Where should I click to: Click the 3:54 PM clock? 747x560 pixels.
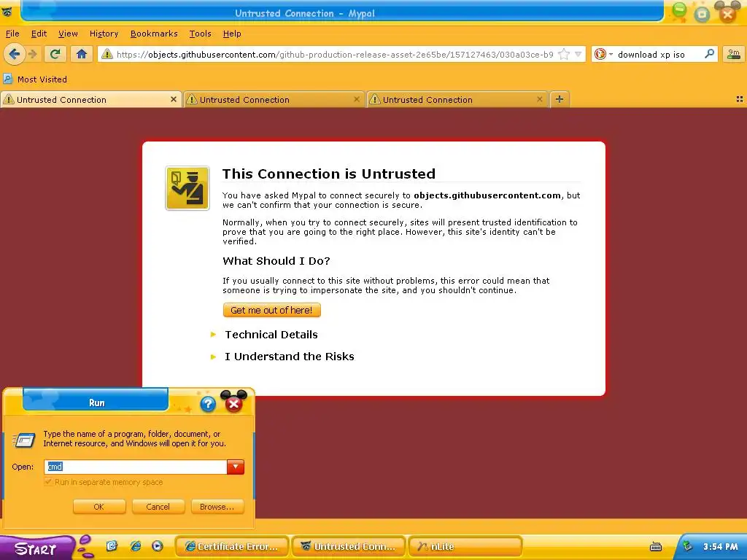tap(720, 547)
